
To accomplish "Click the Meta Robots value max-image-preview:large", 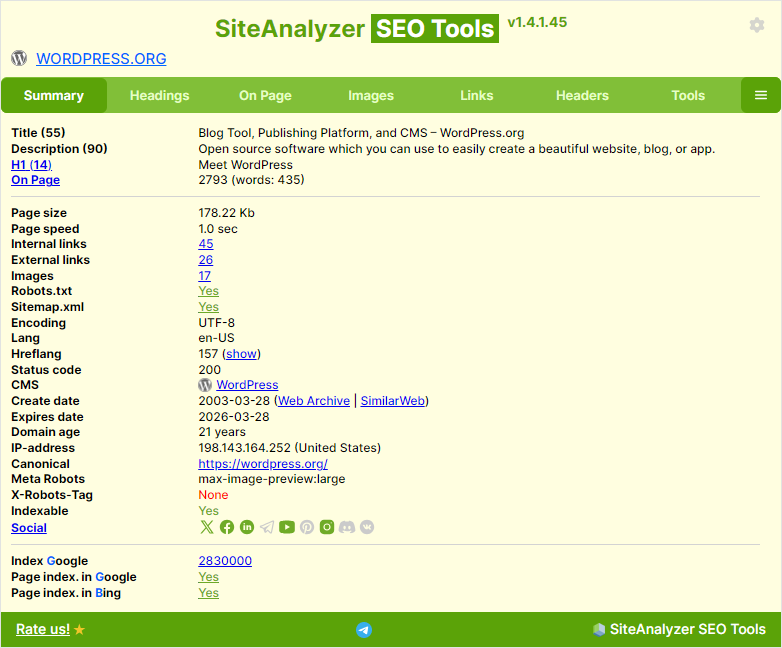I will pyautogui.click(x=272, y=479).
